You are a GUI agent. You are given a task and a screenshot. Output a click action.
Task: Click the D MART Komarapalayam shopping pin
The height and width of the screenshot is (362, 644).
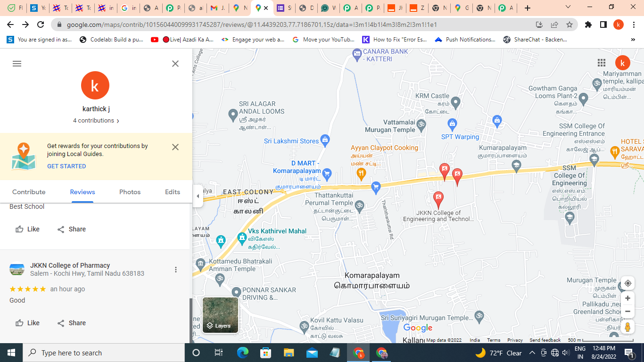(327, 174)
